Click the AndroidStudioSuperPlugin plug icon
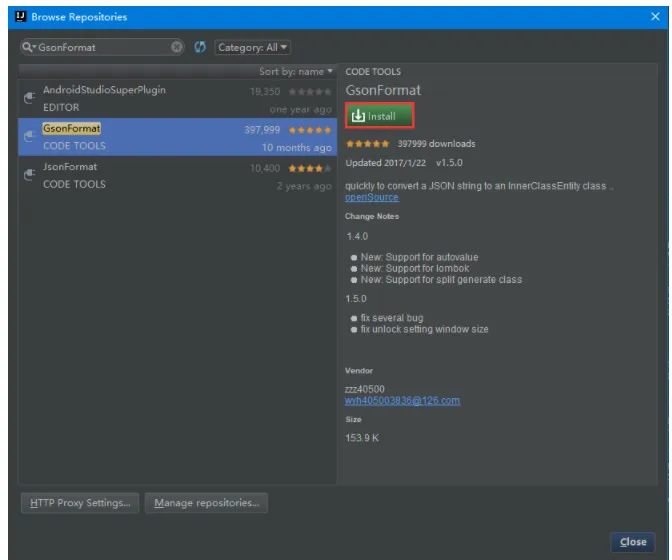Viewport: 672px width, 560px height. click(29, 98)
